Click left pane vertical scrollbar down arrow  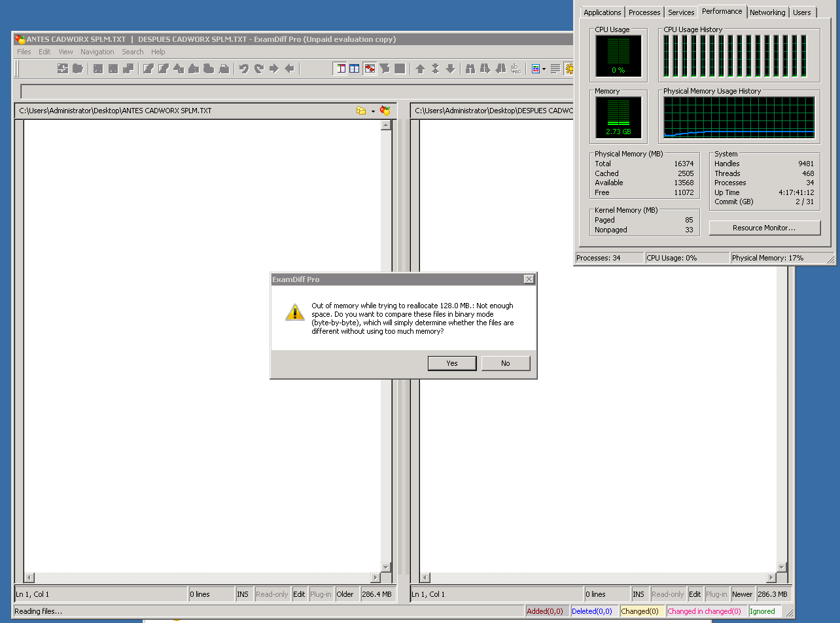[x=386, y=567]
